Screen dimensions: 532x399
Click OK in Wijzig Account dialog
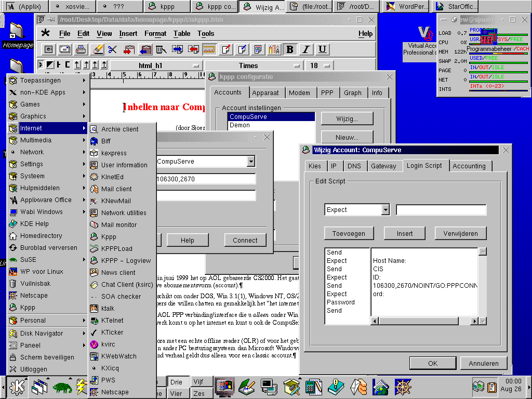point(433,363)
